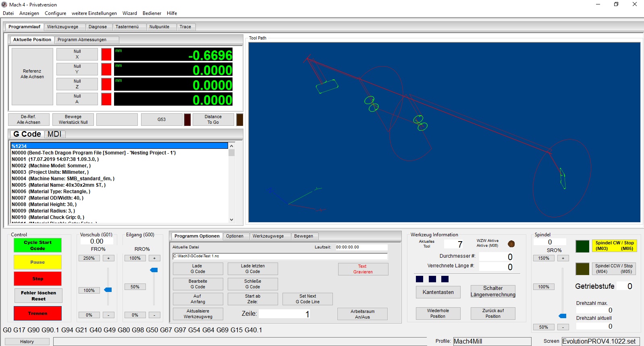Screen dimensions: 644x346
Task: Toggle the Spindel CW / Stop button
Action: click(614, 246)
